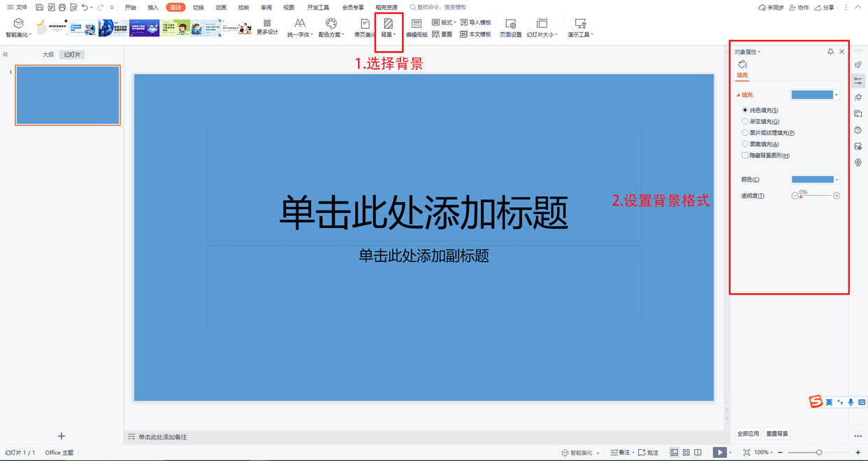This screenshot has height=461, width=868.
Task: Click fit-to-window icon in status bar
Action: [746, 453]
